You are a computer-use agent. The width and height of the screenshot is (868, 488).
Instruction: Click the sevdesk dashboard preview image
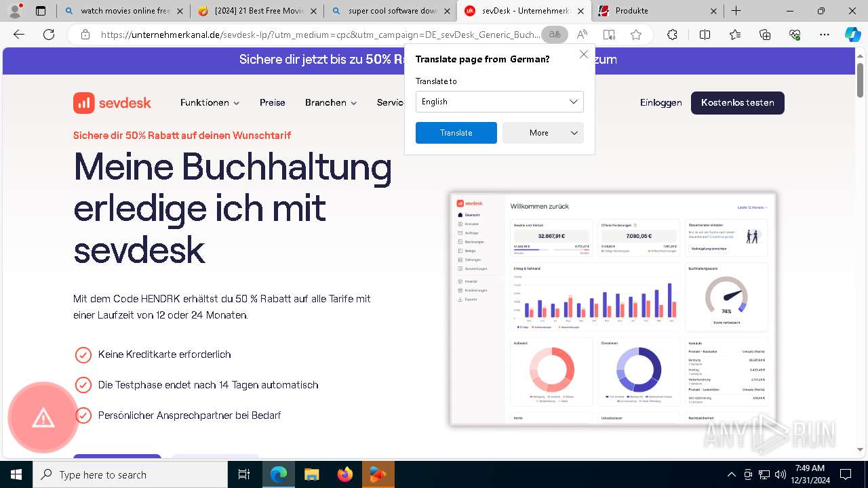coord(613,309)
